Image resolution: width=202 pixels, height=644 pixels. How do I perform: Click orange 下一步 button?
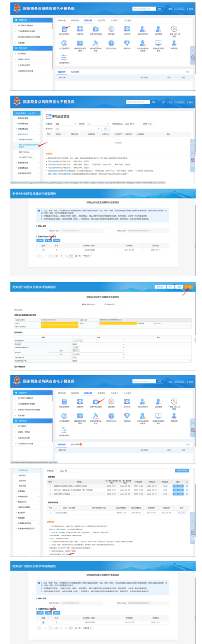tap(188, 287)
